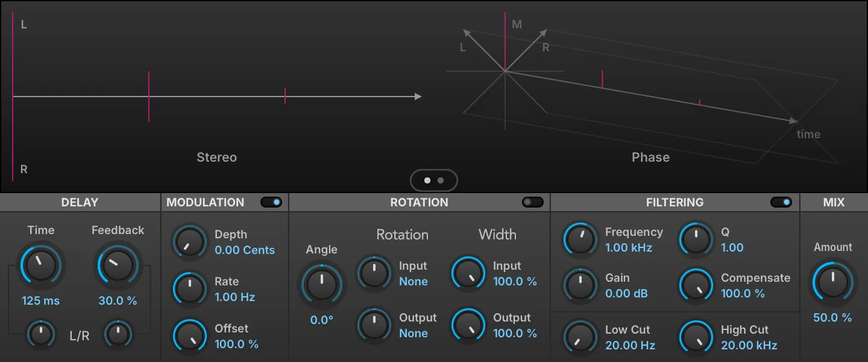Click the MIX section header
This screenshot has height=362, width=868.
834,202
